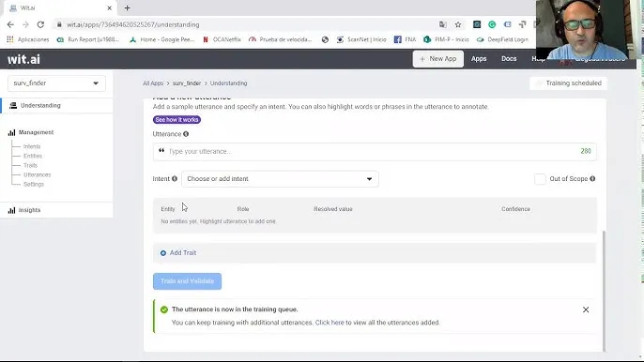Open the FNA Facebook bookmark
Screen dimensions: 644x362
coord(405,39)
